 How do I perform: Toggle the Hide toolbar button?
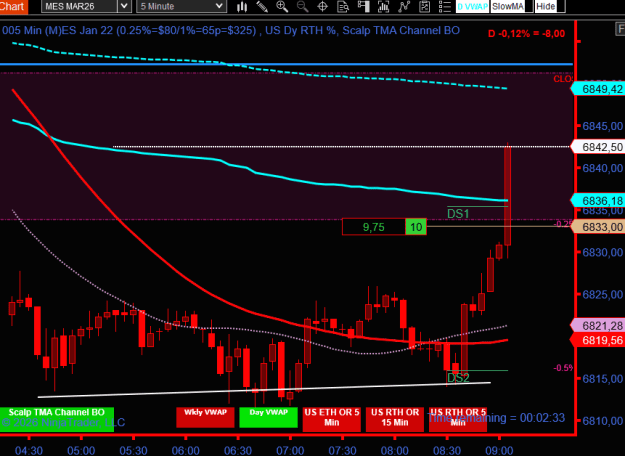pyautogui.click(x=550, y=6)
